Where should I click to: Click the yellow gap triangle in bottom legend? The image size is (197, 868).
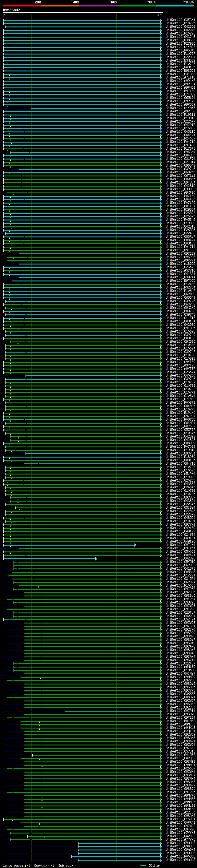(x=25, y=866)
